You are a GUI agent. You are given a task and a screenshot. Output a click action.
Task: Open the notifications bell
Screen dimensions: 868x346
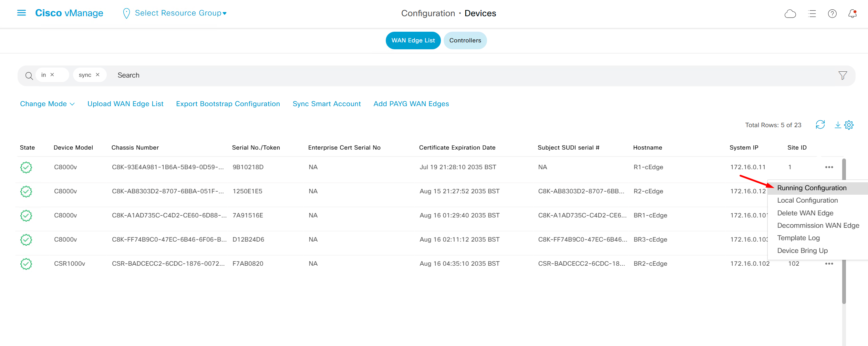tap(852, 14)
